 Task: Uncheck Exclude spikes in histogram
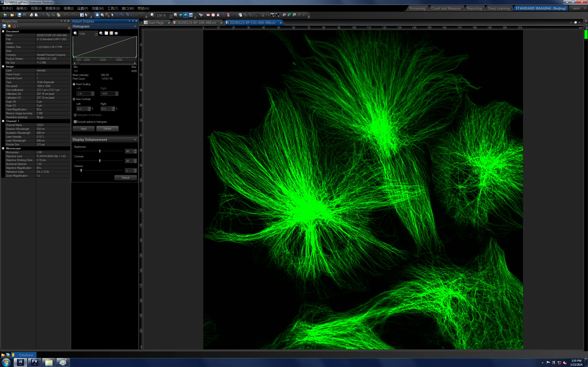(x=75, y=122)
